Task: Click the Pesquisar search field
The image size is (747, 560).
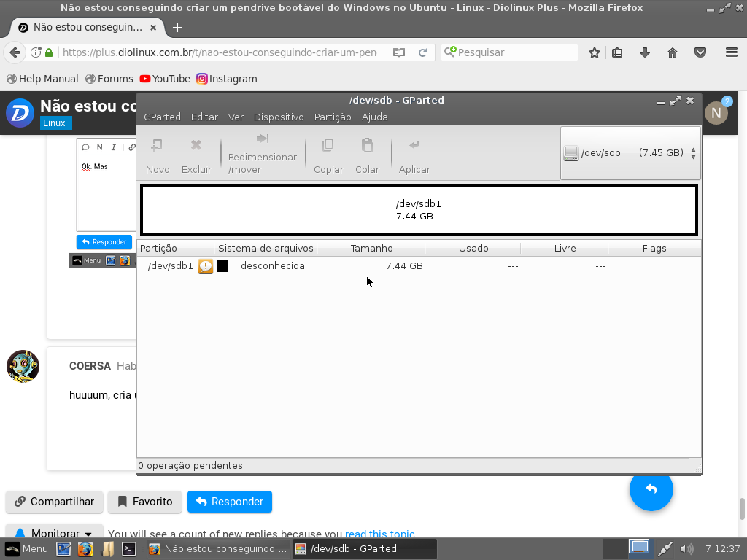Action: tap(515, 52)
